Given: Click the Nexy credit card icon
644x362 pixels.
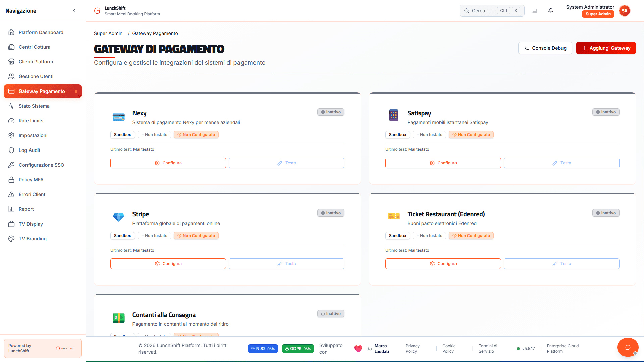Looking at the screenshot, I should (118, 117).
